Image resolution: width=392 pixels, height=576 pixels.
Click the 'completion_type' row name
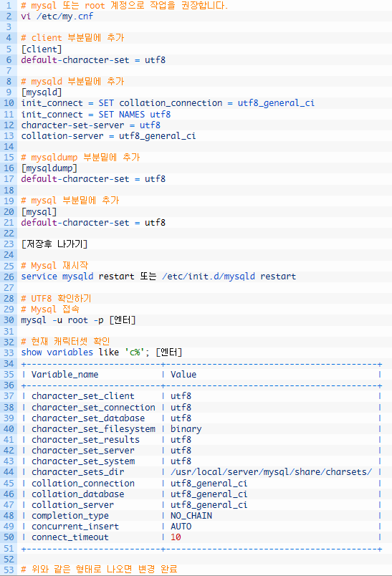70,516
